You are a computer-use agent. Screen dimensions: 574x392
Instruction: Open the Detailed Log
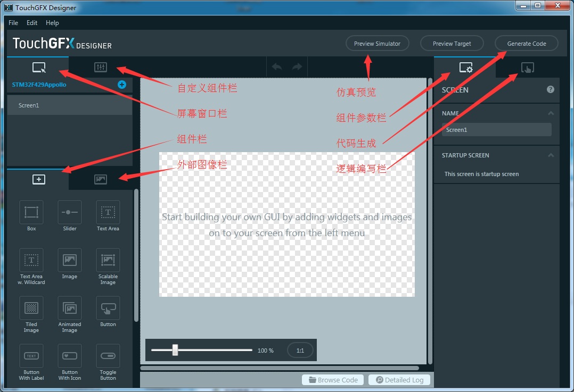tap(399, 380)
